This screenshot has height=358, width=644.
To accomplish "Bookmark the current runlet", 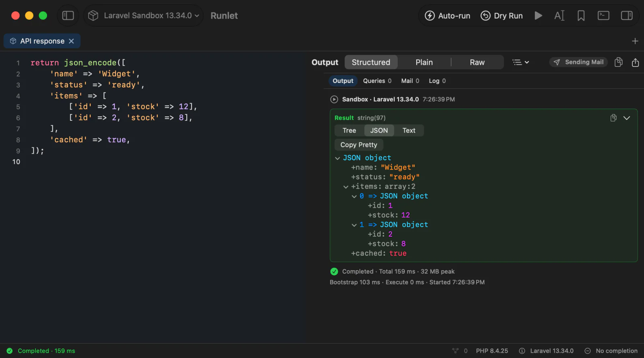I will tap(581, 16).
